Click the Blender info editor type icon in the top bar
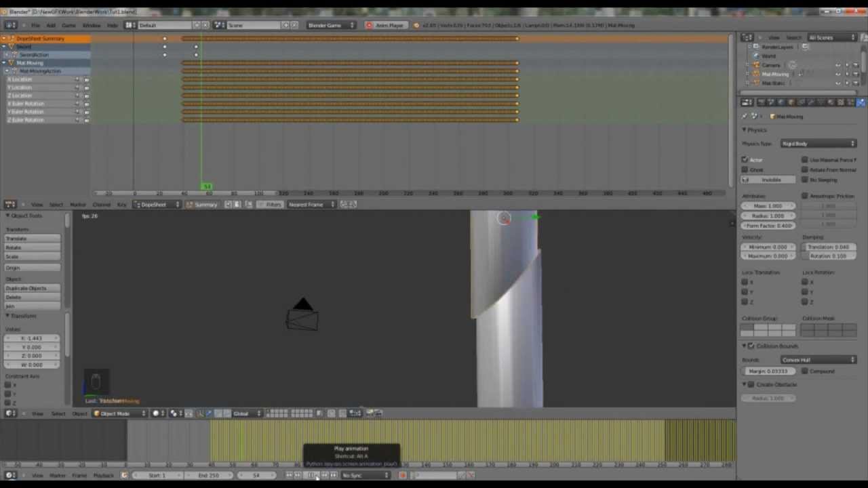868x488 pixels. pos(9,25)
